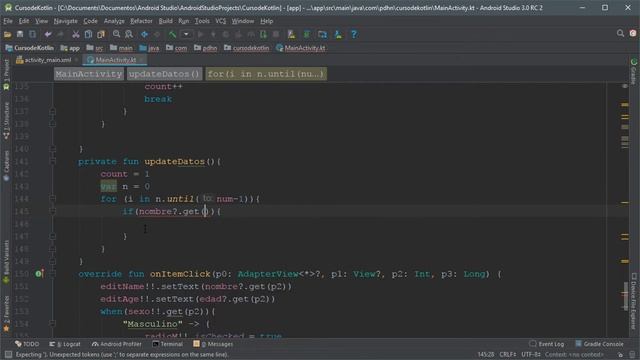This screenshot has width=640, height=360.
Task: Open the VCS menu
Action: click(220, 21)
